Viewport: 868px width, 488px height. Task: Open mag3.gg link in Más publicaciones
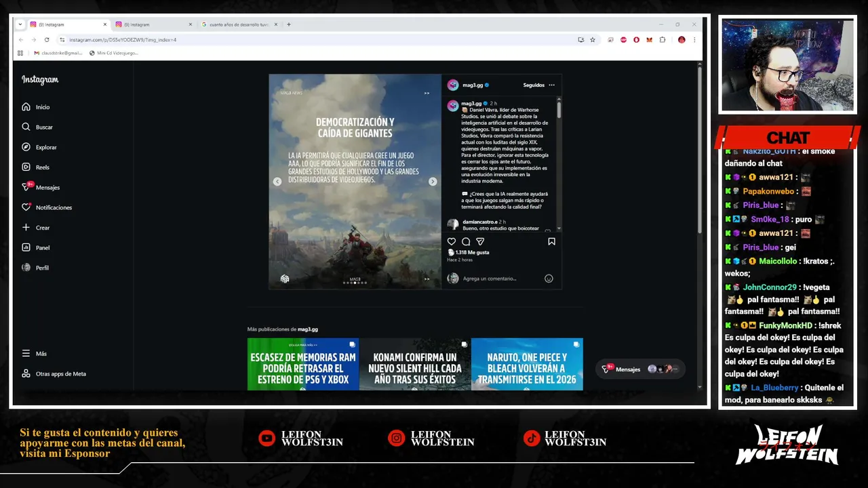pyautogui.click(x=308, y=329)
